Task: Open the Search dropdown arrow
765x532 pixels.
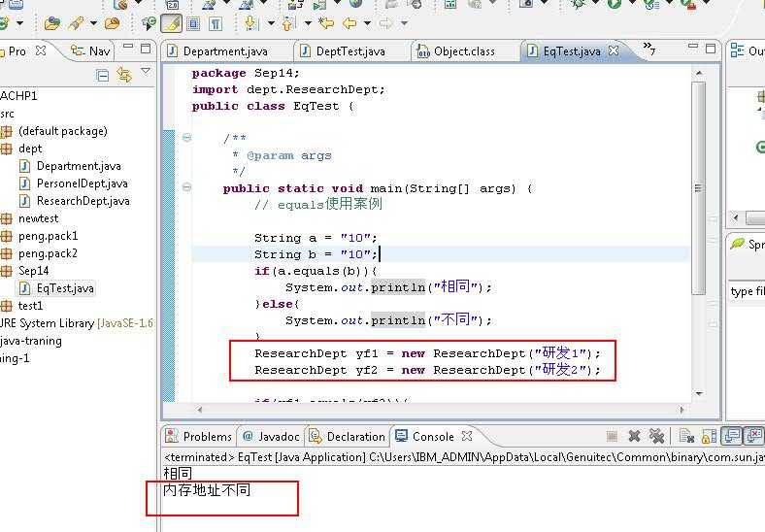Action: click(x=93, y=23)
